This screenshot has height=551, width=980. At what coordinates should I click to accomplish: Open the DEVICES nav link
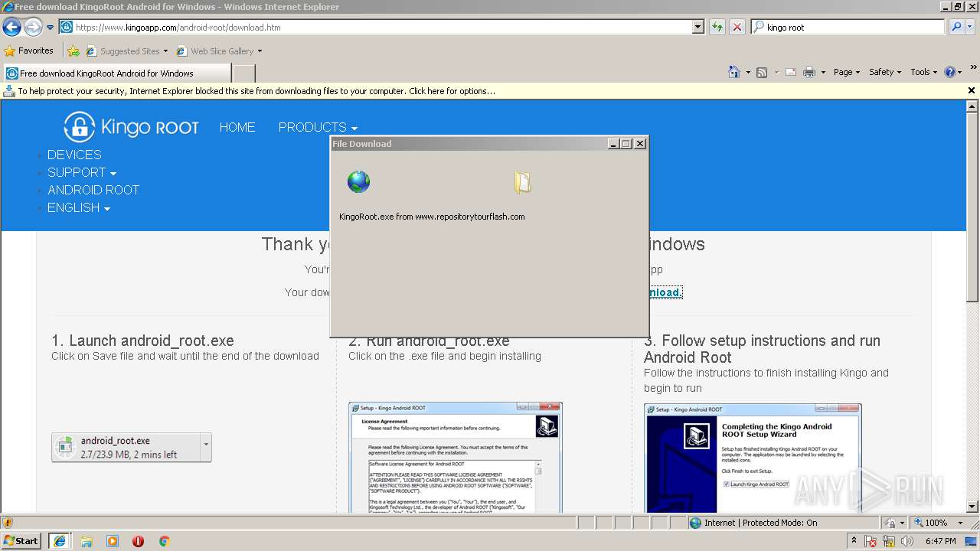pos(74,155)
